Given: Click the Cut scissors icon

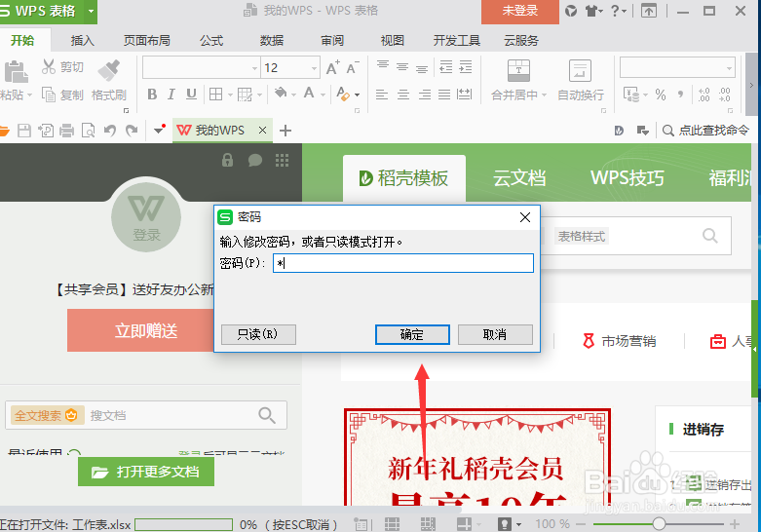Looking at the screenshot, I should point(49,66).
